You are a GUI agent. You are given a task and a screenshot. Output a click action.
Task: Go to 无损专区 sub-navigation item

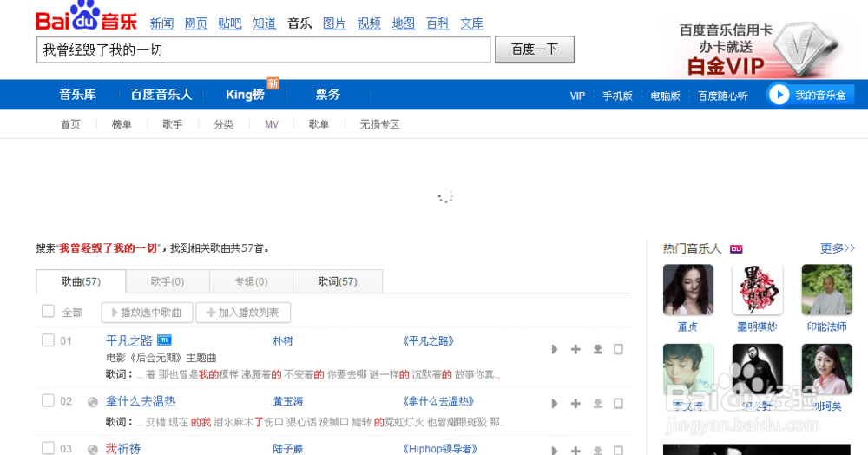point(380,124)
